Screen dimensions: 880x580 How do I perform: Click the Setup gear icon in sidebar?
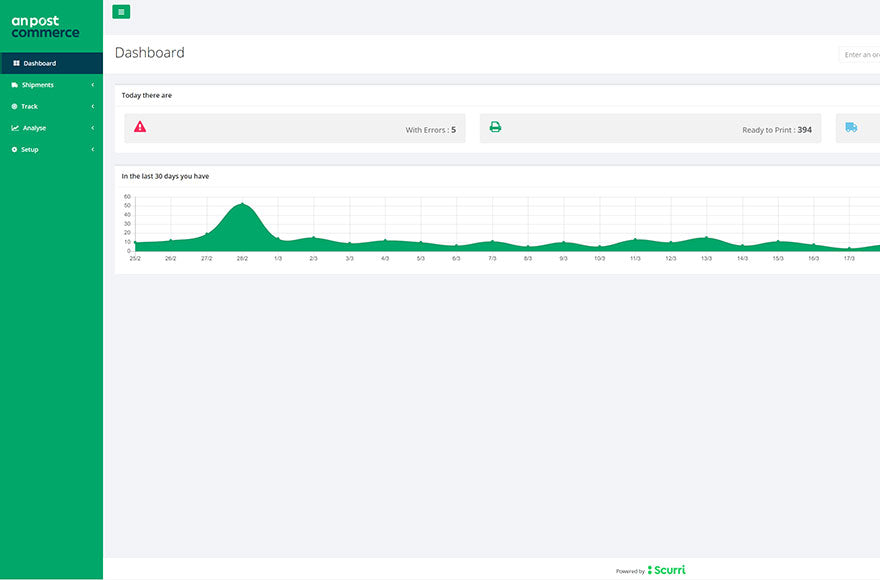pyautogui.click(x=15, y=149)
